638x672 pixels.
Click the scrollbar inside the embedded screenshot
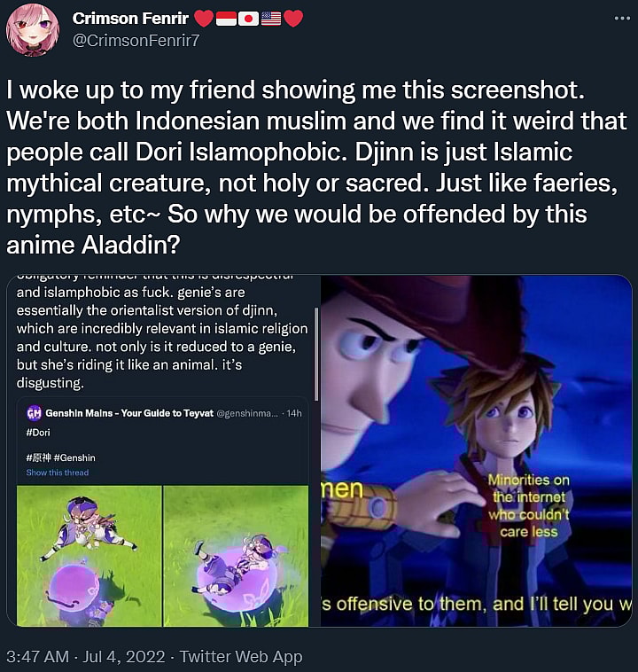click(316, 354)
